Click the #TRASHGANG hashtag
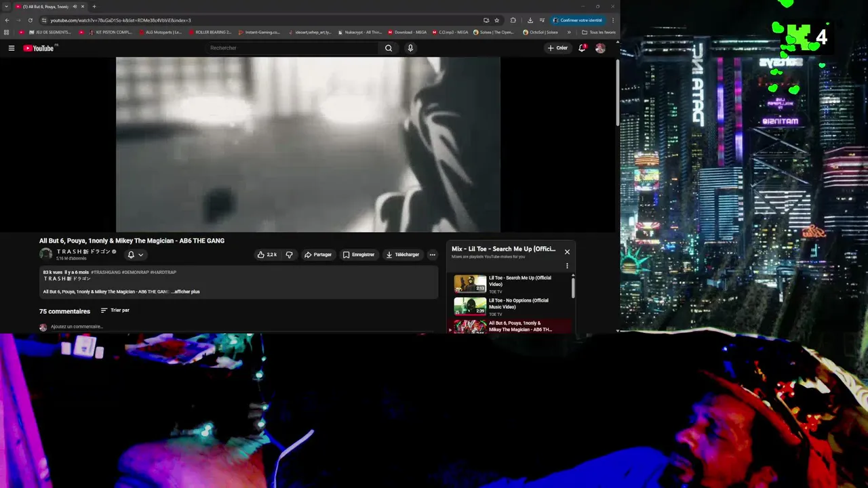868x488 pixels. [106, 272]
